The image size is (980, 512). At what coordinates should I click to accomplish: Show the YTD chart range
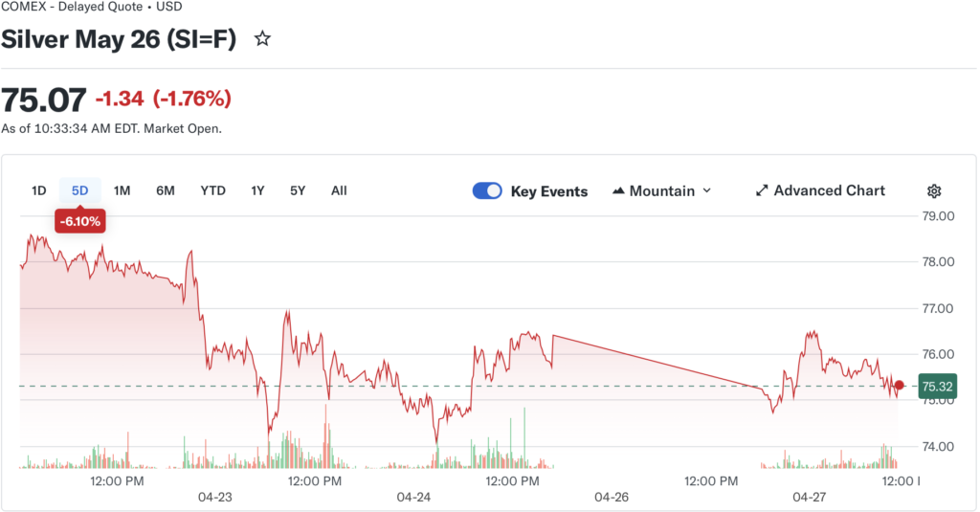212,190
